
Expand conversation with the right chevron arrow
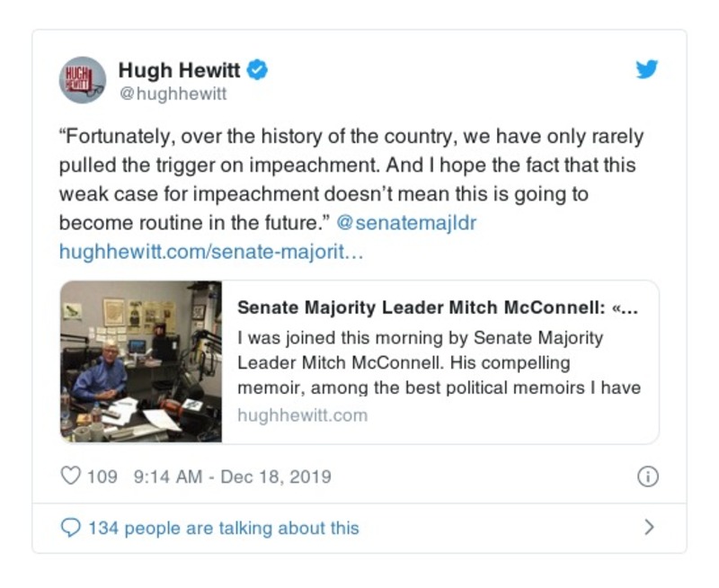coord(649,528)
